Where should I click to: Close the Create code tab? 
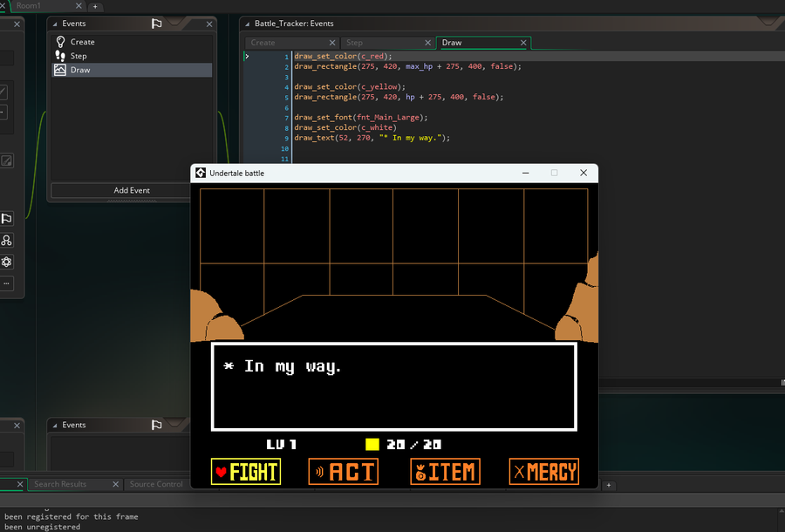click(x=332, y=43)
